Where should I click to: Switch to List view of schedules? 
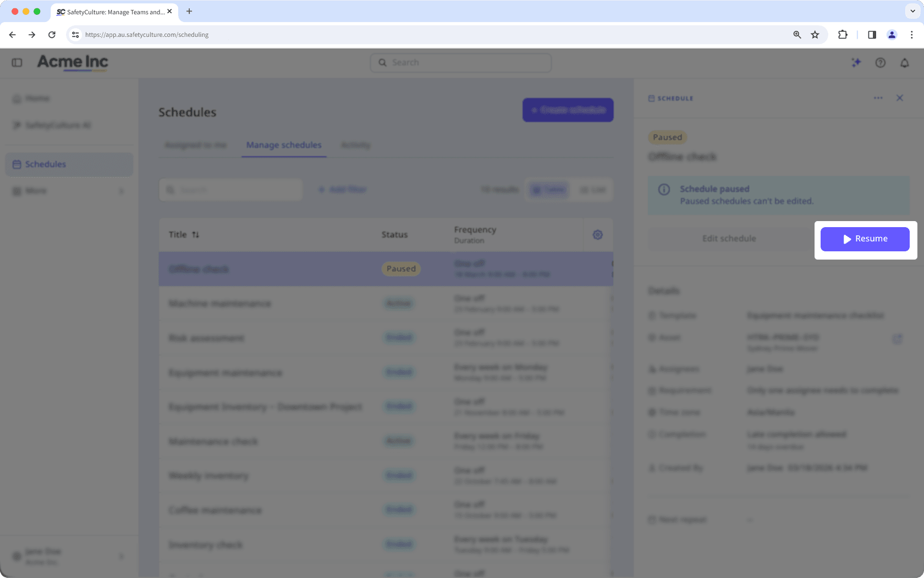pyautogui.click(x=592, y=189)
